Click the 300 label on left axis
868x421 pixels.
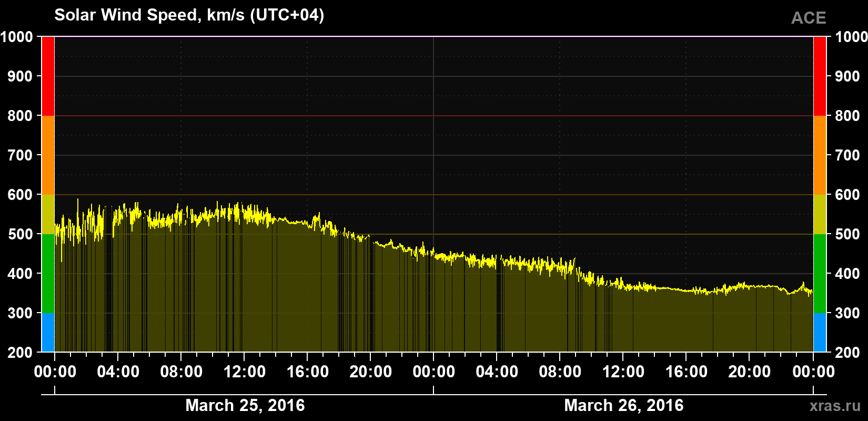20,313
